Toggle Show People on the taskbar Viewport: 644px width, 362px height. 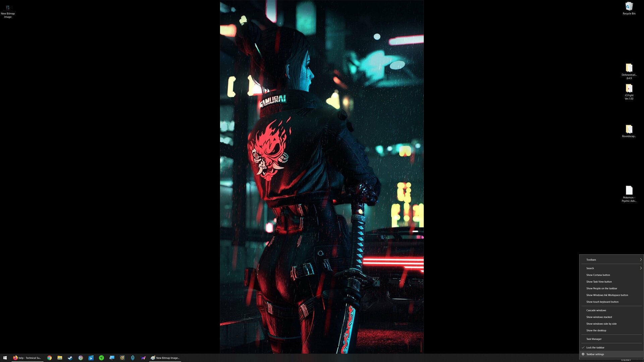[611, 288]
